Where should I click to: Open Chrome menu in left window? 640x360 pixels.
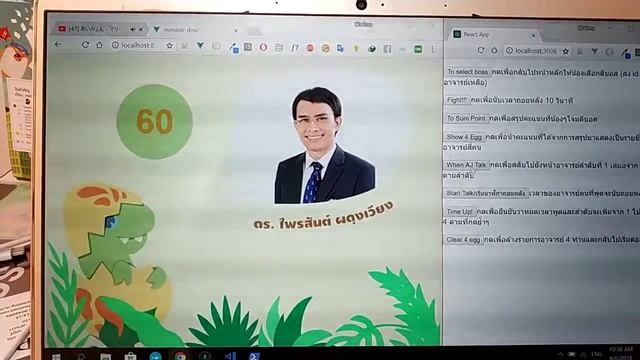pyautogui.click(x=433, y=49)
